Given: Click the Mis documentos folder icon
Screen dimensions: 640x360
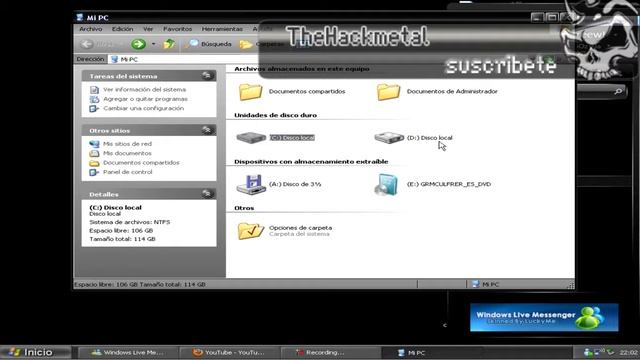Looking at the screenshot, I should point(94,153).
